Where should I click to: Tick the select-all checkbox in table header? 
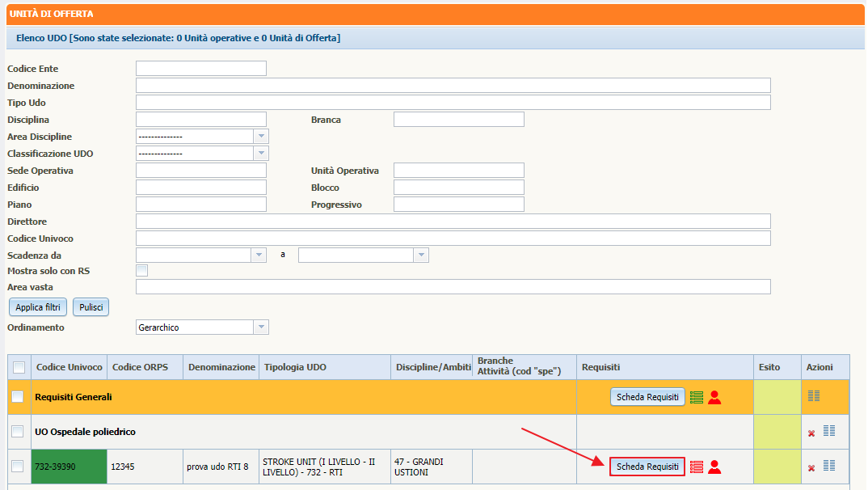pyautogui.click(x=19, y=367)
